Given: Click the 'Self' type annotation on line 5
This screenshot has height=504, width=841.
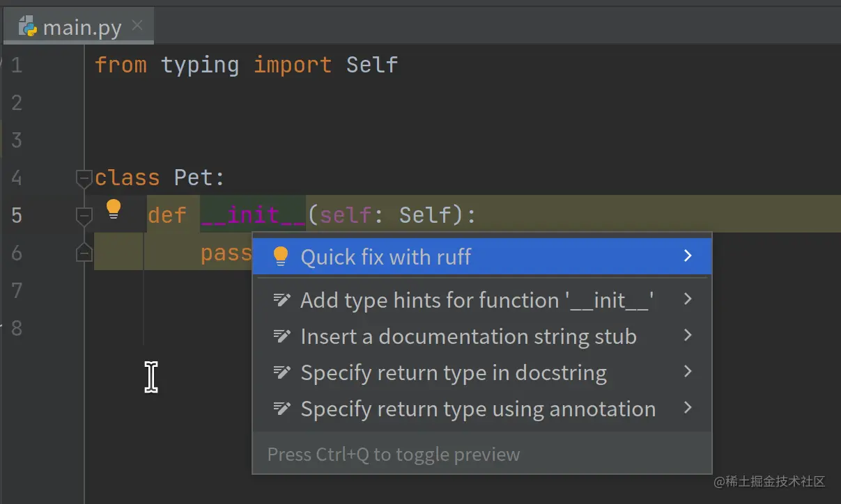Looking at the screenshot, I should (x=425, y=215).
